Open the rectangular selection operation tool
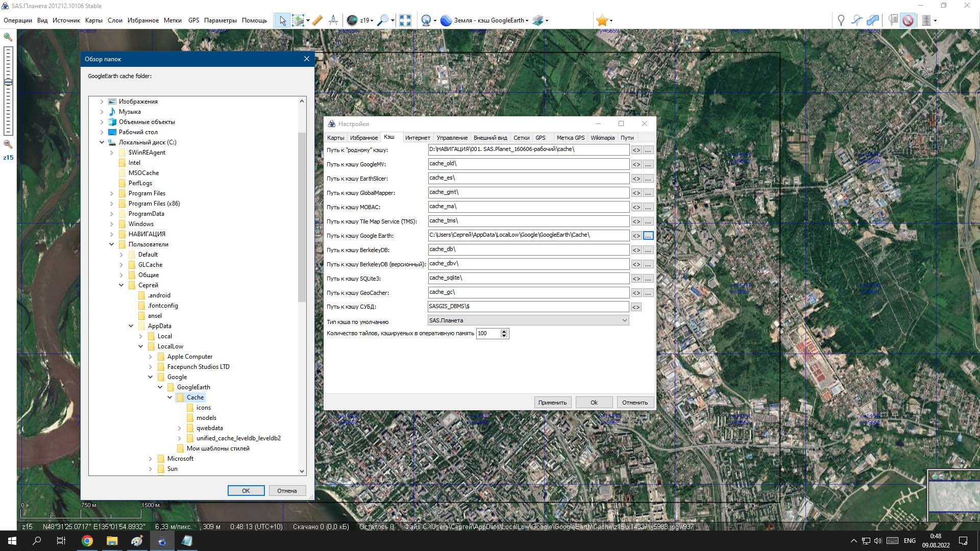 pos(298,20)
